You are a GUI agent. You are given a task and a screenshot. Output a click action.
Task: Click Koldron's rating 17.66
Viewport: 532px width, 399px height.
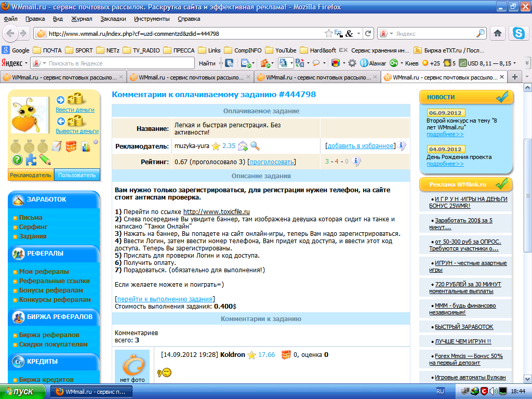[267, 354]
